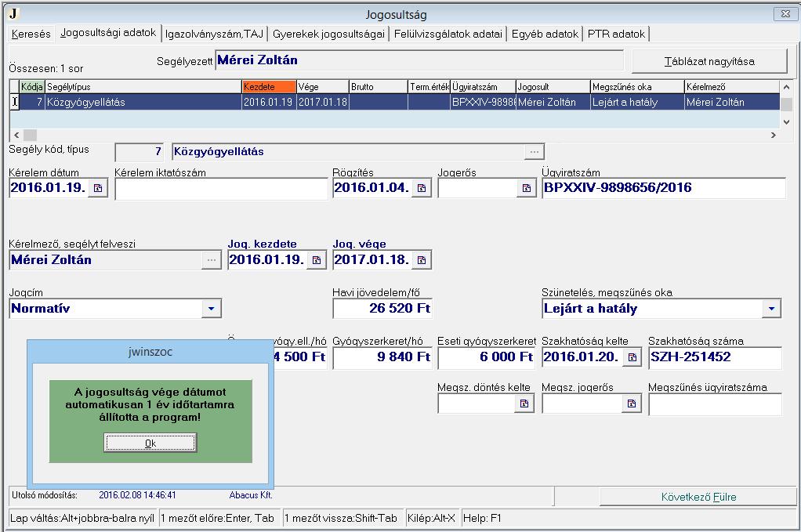Select the Jogosultsági adatok tab
Viewport: 801px width, 532px height.
pos(108,33)
